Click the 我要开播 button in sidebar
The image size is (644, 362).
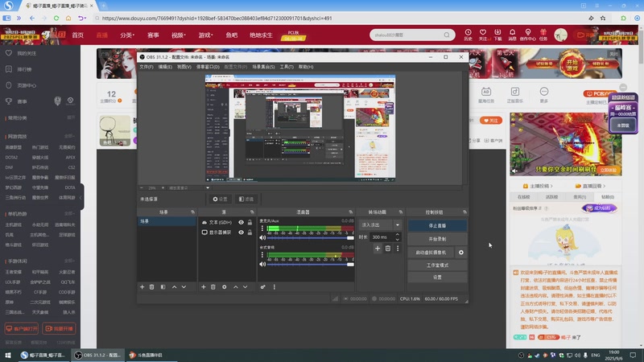tap(60, 329)
